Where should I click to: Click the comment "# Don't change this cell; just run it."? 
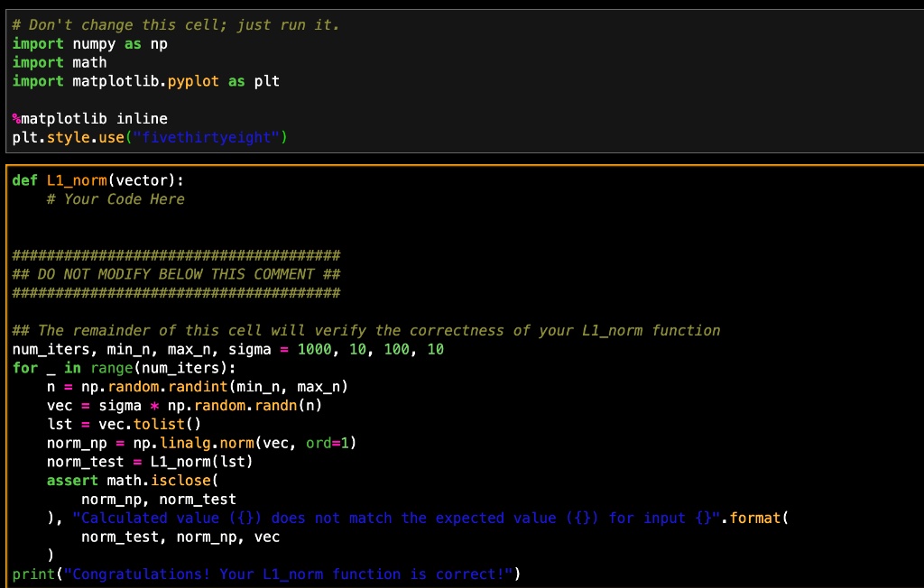point(176,24)
